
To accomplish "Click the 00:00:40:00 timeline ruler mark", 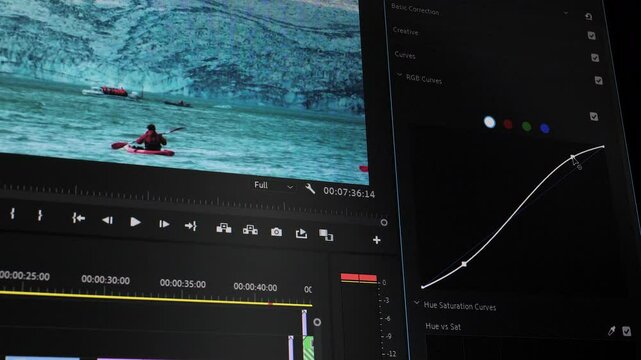I will tap(256, 287).
